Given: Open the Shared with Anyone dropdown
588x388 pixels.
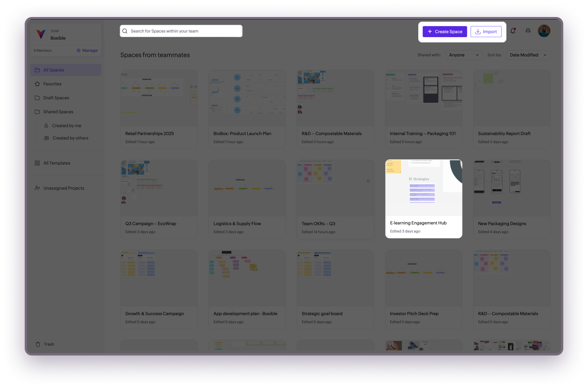Looking at the screenshot, I should click(464, 55).
